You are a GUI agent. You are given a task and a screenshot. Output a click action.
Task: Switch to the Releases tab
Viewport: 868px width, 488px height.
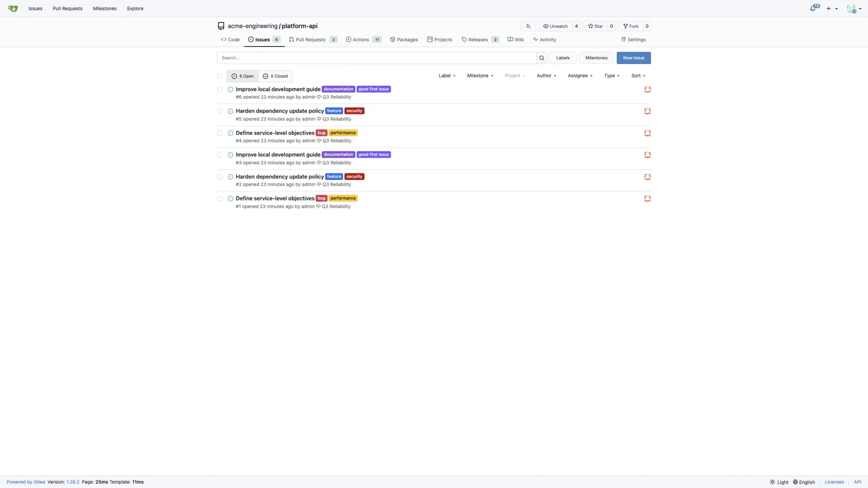(480, 40)
